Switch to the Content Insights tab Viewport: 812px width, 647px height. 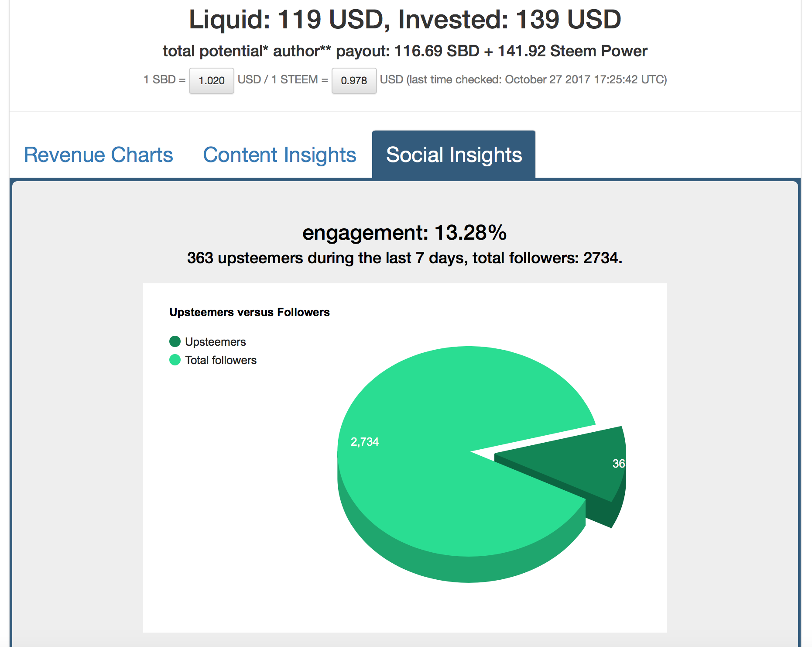pyautogui.click(x=280, y=155)
